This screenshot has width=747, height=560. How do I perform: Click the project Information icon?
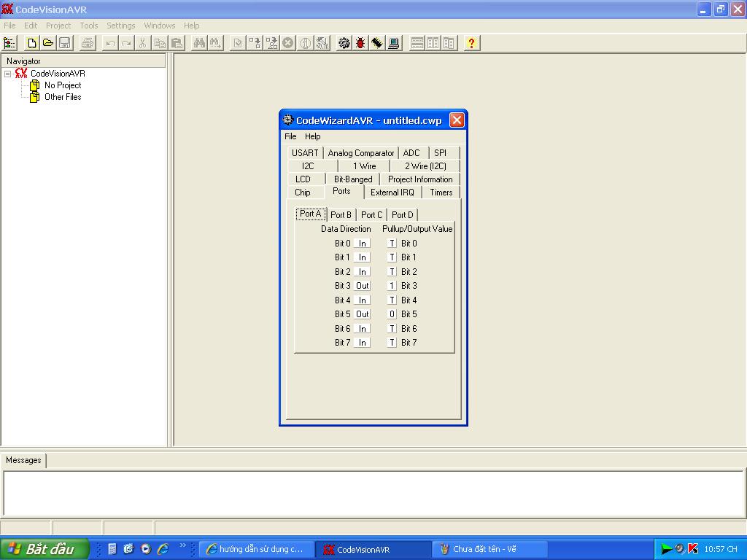tap(306, 43)
